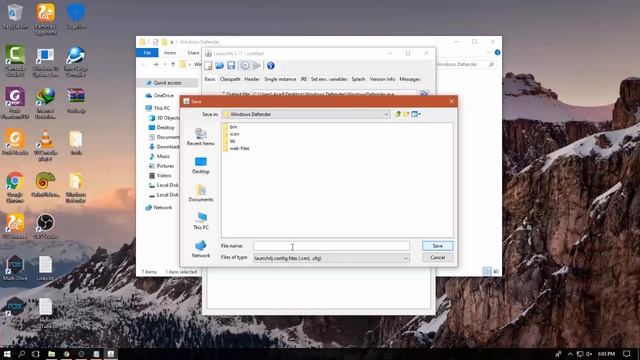Open Home ribbon tab in File Explorer
The width and height of the screenshot is (640, 360).
[x=170, y=53]
